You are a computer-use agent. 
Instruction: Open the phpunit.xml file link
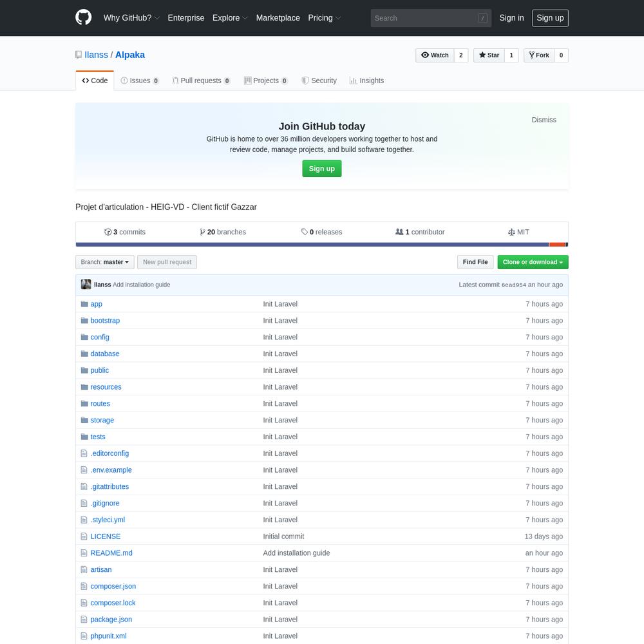108,636
